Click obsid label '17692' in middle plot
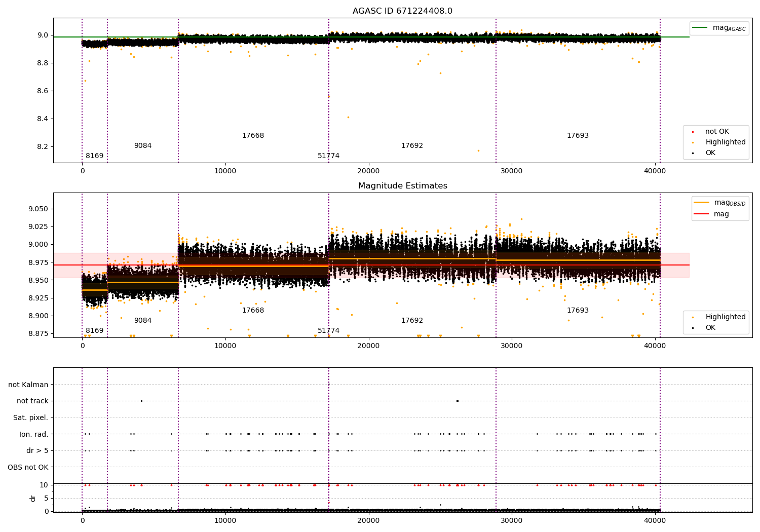 point(412,321)
